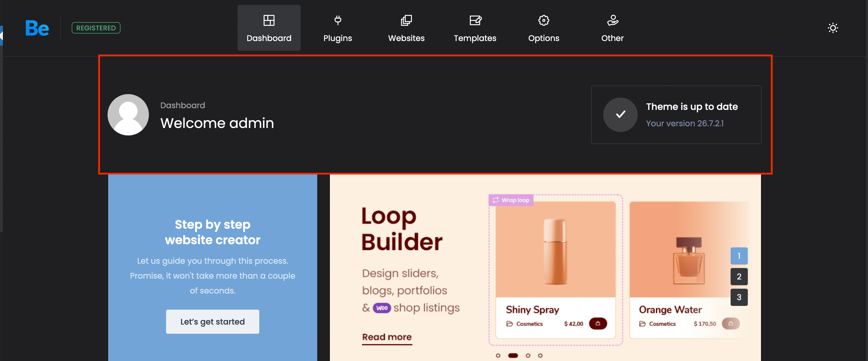Select the first slider pagination dot
868x361 pixels.
tap(498, 355)
